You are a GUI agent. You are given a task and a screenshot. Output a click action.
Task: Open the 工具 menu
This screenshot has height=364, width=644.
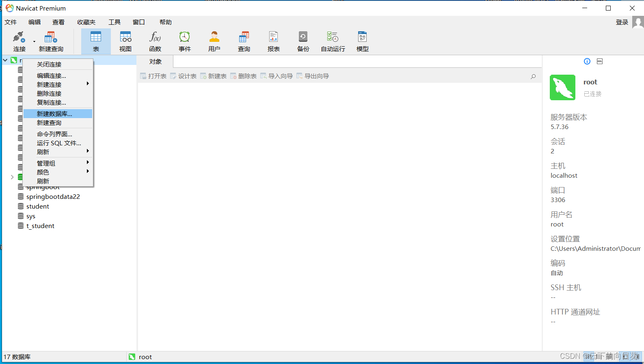click(115, 22)
